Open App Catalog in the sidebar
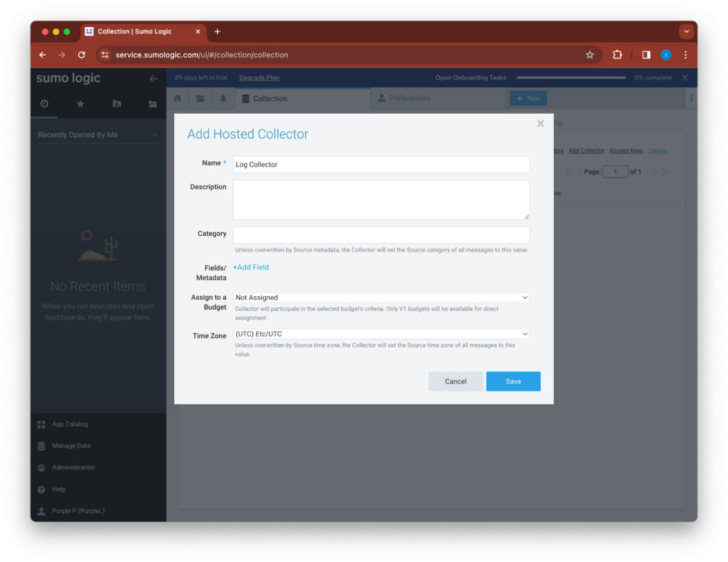This screenshot has width=728, height=562. [70, 424]
